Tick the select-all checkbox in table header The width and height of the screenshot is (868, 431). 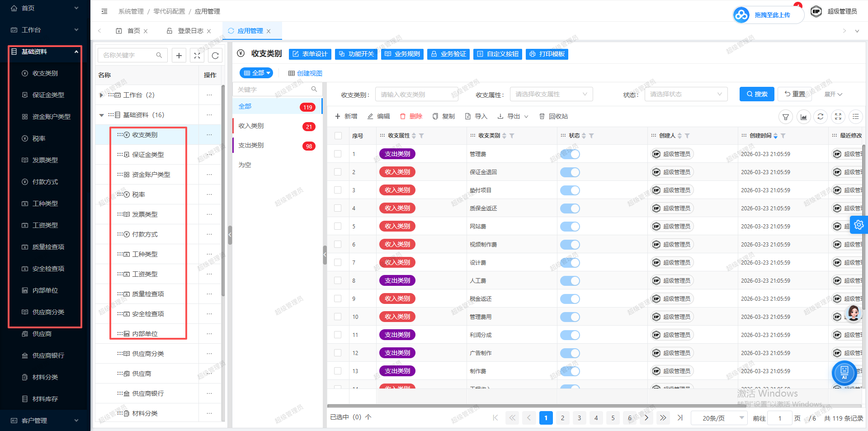coord(338,136)
